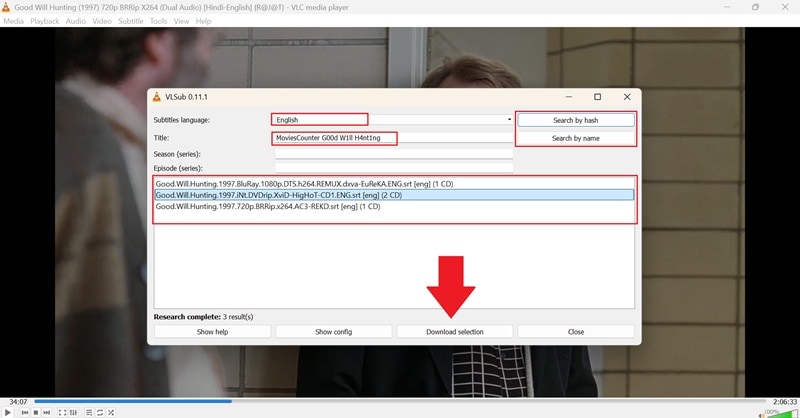Viewport: 800px width, 418px height.
Task: Open the Help menu
Action: (x=203, y=21)
